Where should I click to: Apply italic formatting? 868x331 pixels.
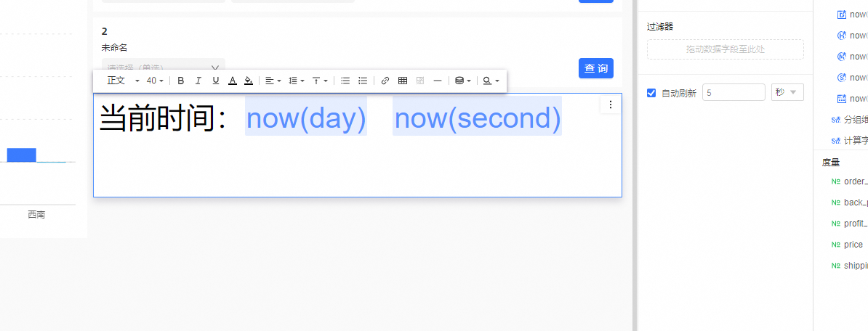[198, 81]
